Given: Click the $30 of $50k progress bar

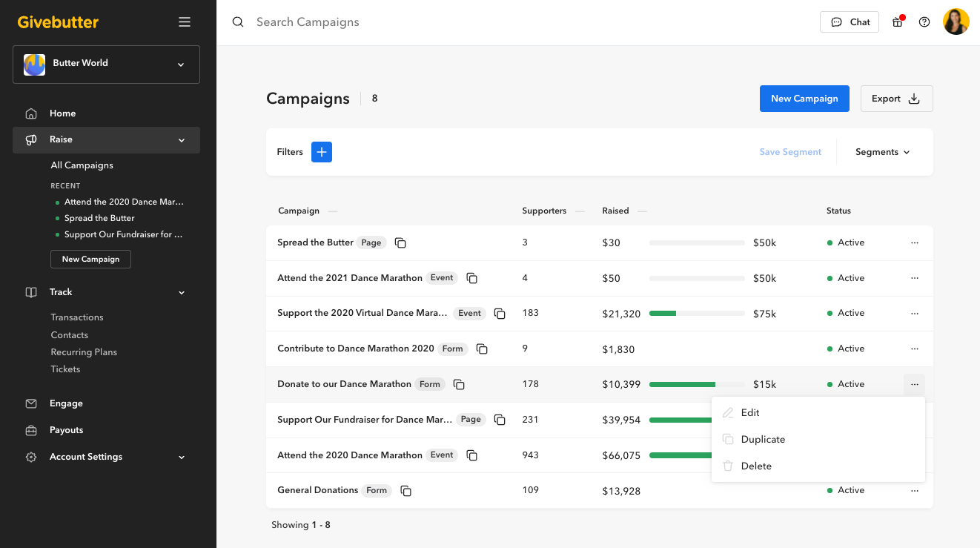Looking at the screenshot, I should (x=697, y=242).
